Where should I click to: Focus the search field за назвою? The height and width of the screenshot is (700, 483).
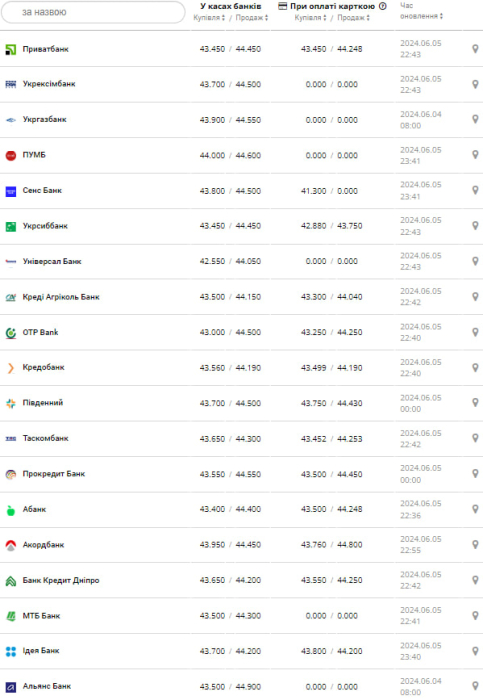click(93, 12)
